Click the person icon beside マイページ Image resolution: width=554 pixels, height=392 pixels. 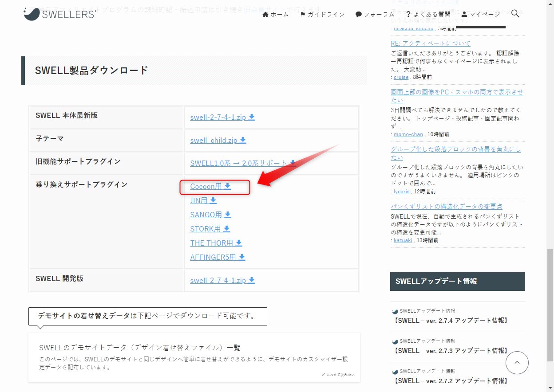pos(463,14)
